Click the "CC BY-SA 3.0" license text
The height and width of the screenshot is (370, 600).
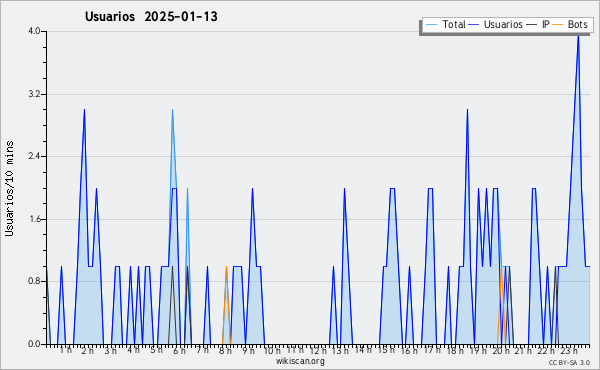(569, 363)
